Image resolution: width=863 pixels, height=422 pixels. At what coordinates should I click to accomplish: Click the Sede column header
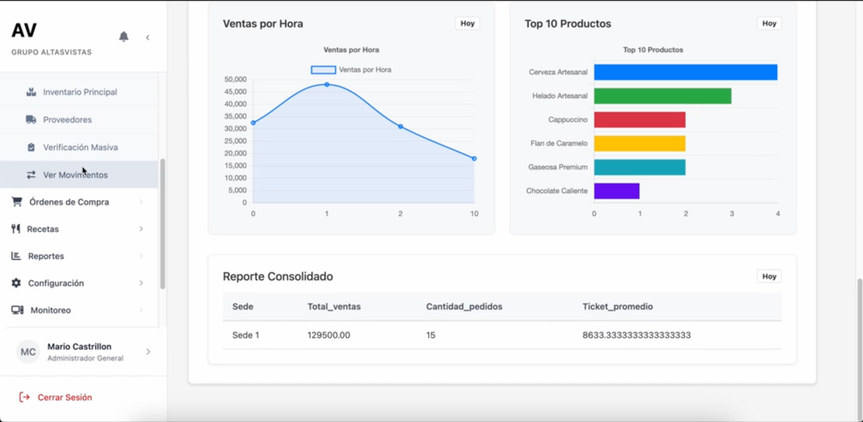pos(243,306)
